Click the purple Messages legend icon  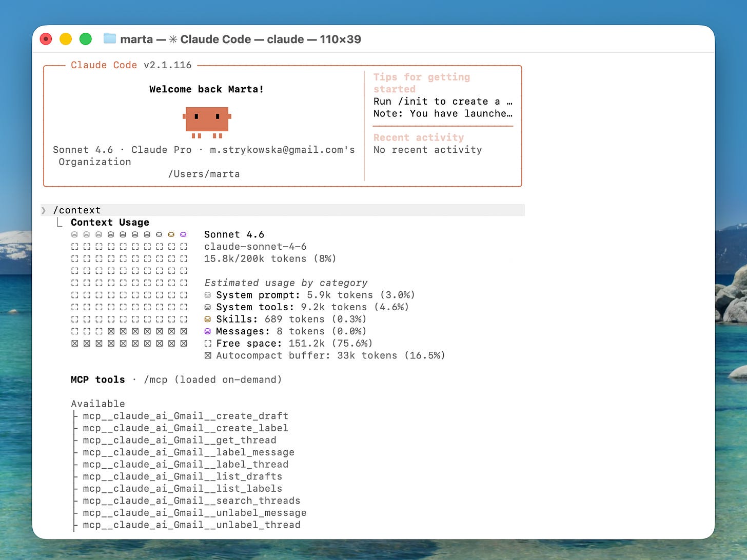(208, 331)
